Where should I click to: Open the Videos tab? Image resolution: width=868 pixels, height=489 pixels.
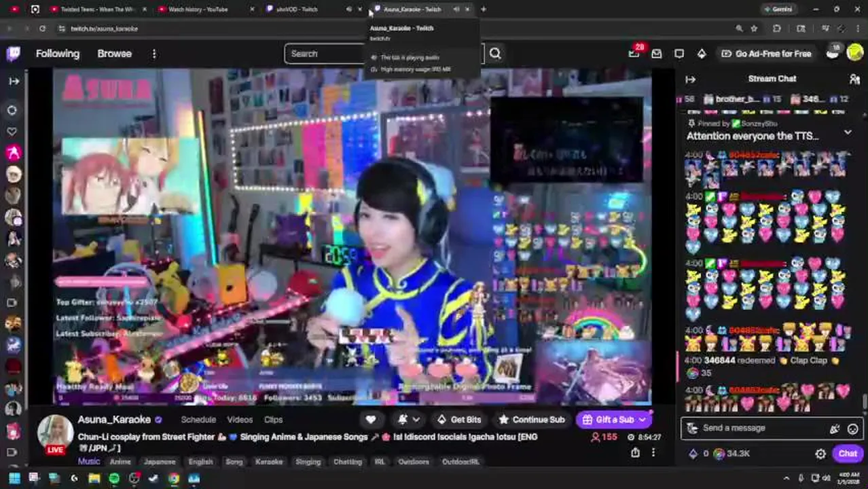point(240,420)
